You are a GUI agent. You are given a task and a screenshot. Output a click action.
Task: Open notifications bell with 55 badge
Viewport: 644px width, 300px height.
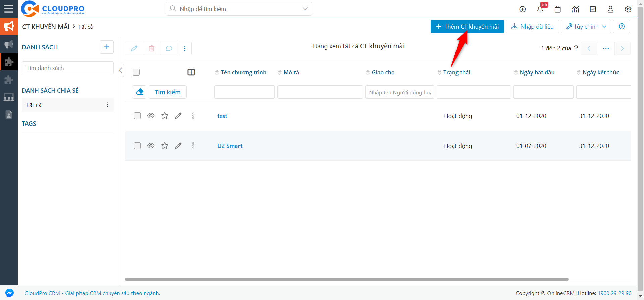coord(540,9)
